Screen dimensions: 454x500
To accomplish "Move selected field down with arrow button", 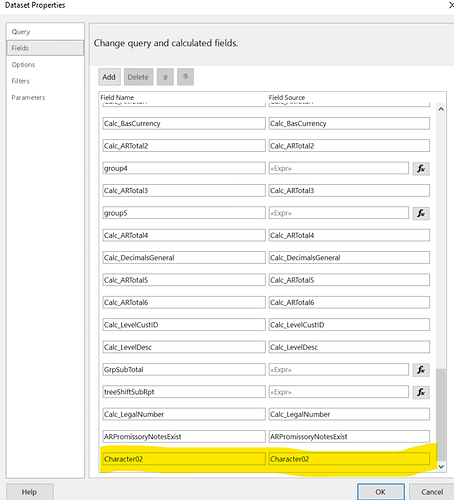I will point(185,77).
